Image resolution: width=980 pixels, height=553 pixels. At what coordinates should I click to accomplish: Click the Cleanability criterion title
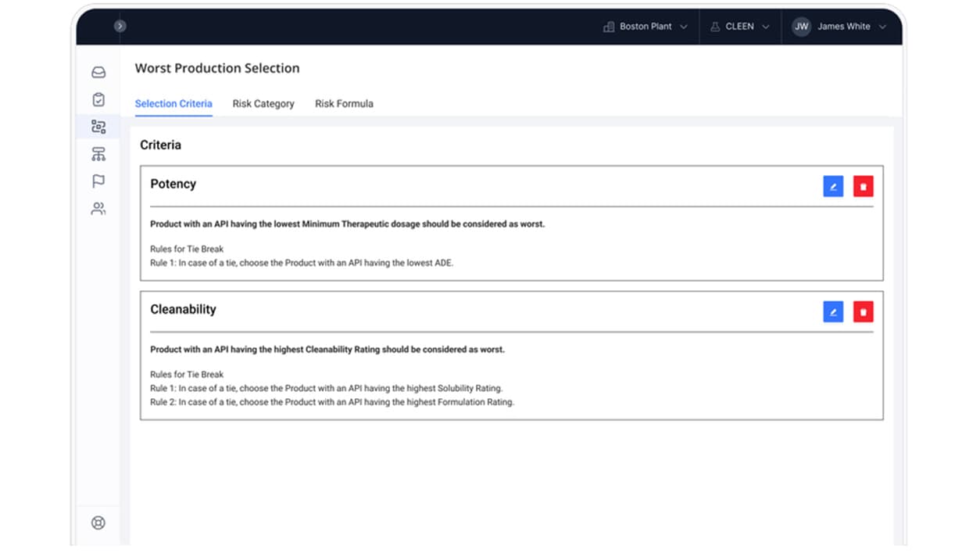(x=183, y=309)
